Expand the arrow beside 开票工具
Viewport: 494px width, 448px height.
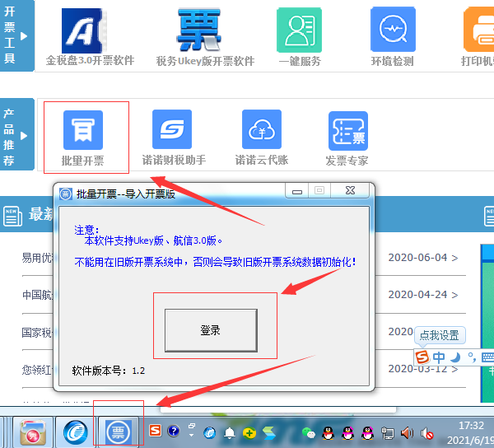click(x=24, y=36)
